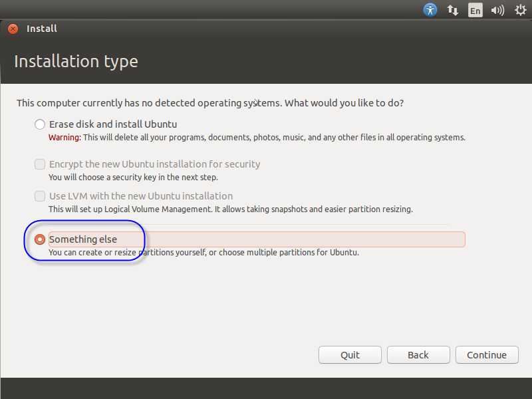This screenshot has height=399, width=532.
Task: Click the Quit button
Action: [x=350, y=355]
